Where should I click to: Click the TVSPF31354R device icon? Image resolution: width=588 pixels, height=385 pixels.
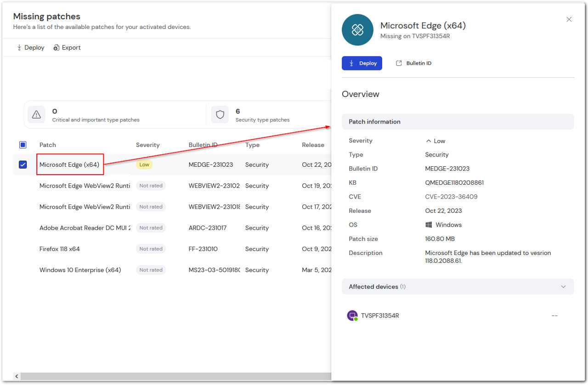[352, 316]
